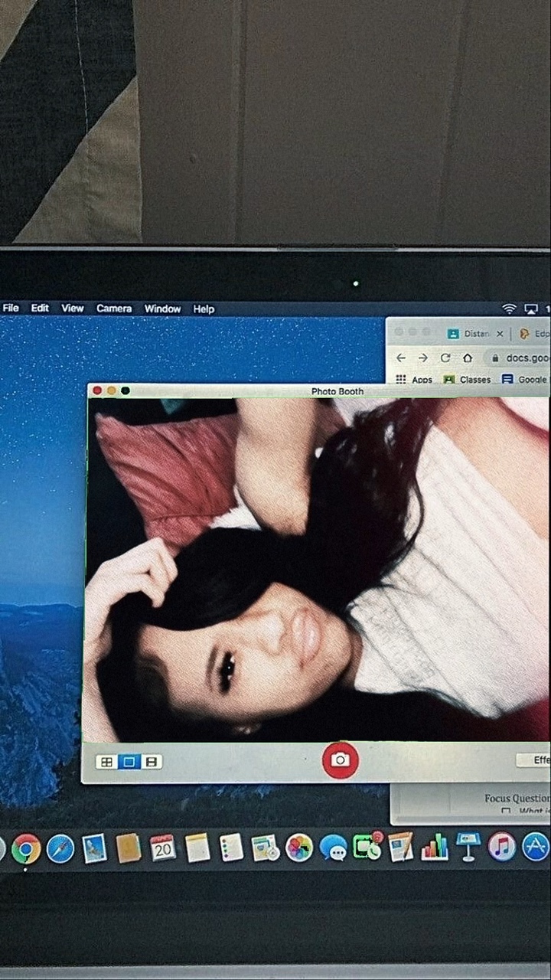Go to Chrome home page
The image size is (551, 980).
point(467,358)
